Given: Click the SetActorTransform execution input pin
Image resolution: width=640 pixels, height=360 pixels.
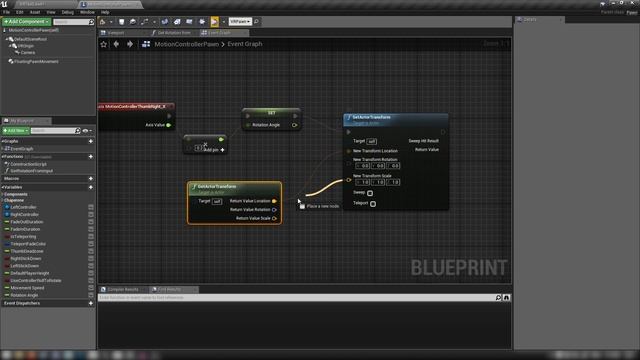Looking at the screenshot, I should (x=348, y=132).
